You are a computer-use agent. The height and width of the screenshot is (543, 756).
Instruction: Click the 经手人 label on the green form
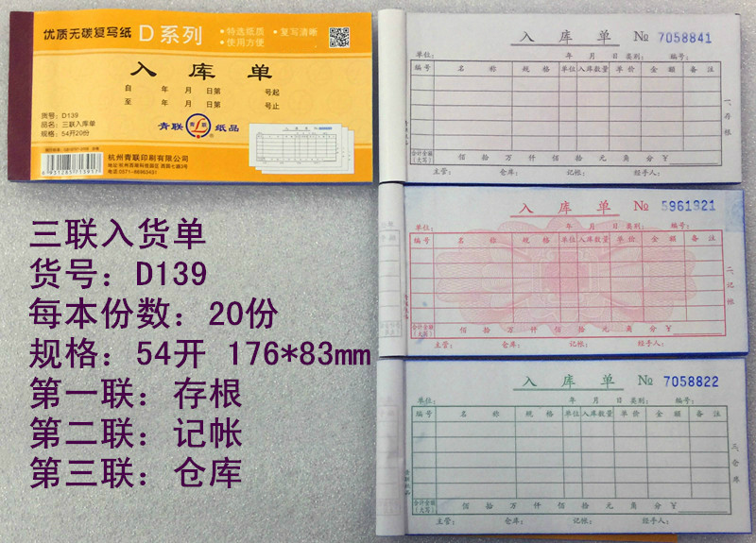pos(655,521)
